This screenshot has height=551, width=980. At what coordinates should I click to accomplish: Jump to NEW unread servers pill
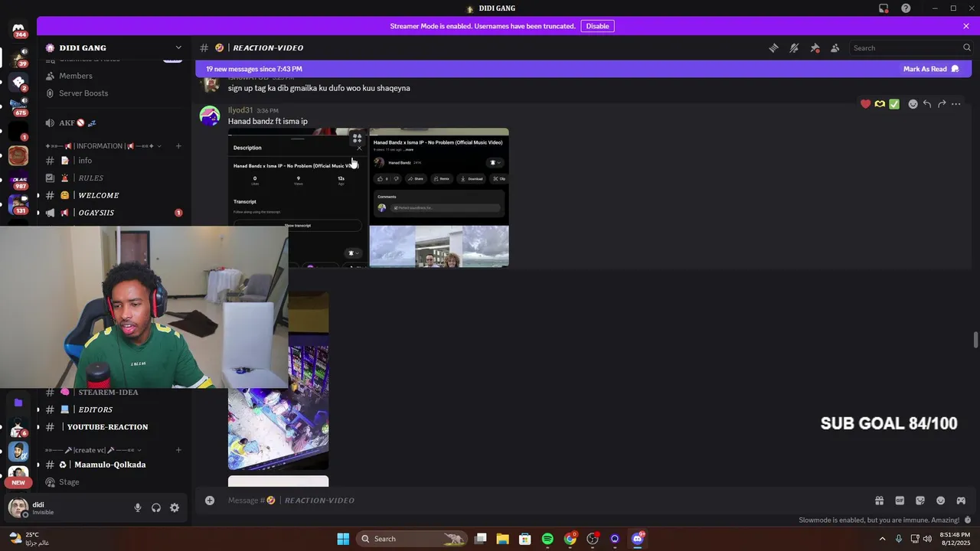(x=18, y=482)
